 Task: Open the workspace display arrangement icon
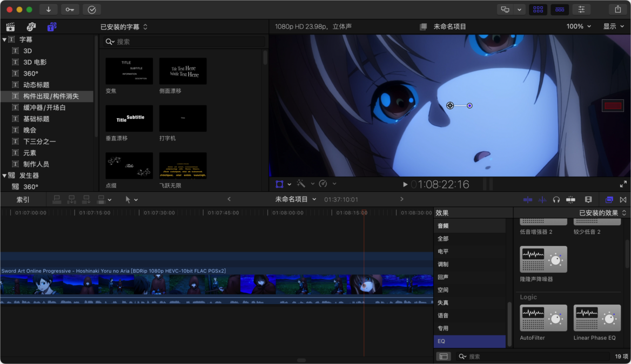(x=505, y=9)
